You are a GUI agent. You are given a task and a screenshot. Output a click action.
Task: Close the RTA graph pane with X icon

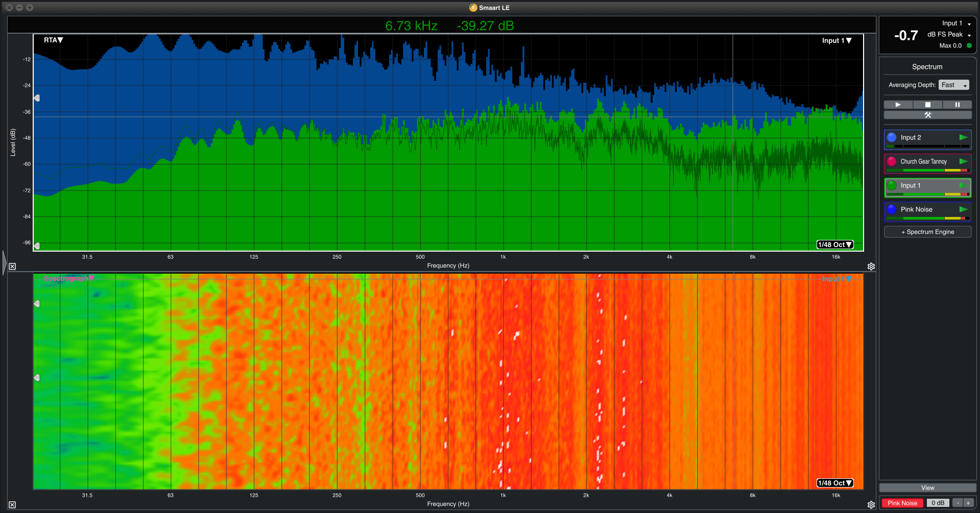click(x=12, y=266)
